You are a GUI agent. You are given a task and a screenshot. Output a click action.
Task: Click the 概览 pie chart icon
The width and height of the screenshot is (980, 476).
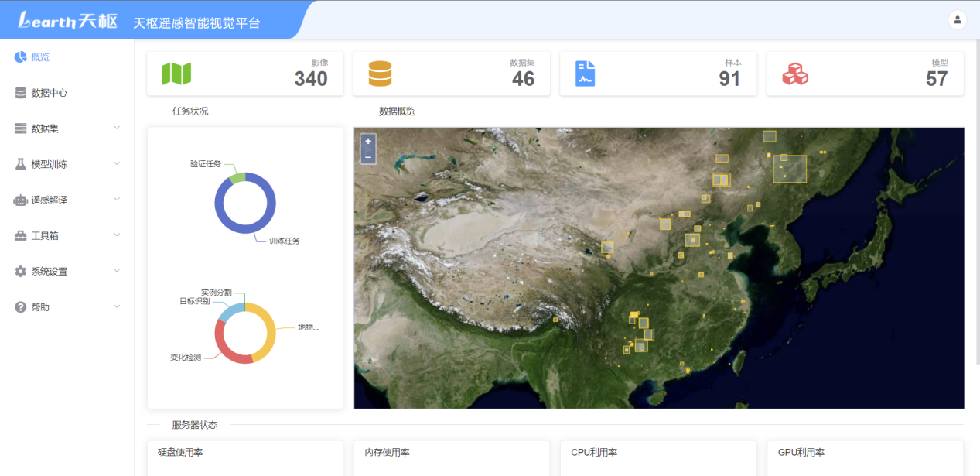point(20,57)
